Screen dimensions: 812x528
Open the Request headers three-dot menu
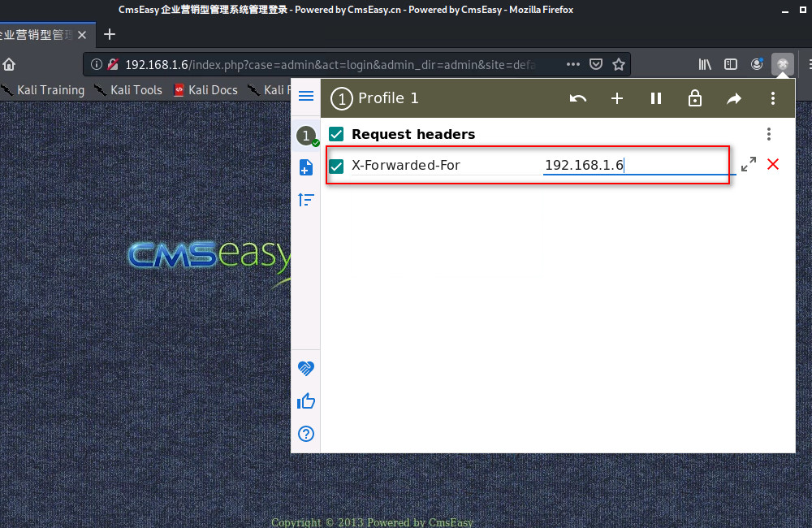(768, 134)
